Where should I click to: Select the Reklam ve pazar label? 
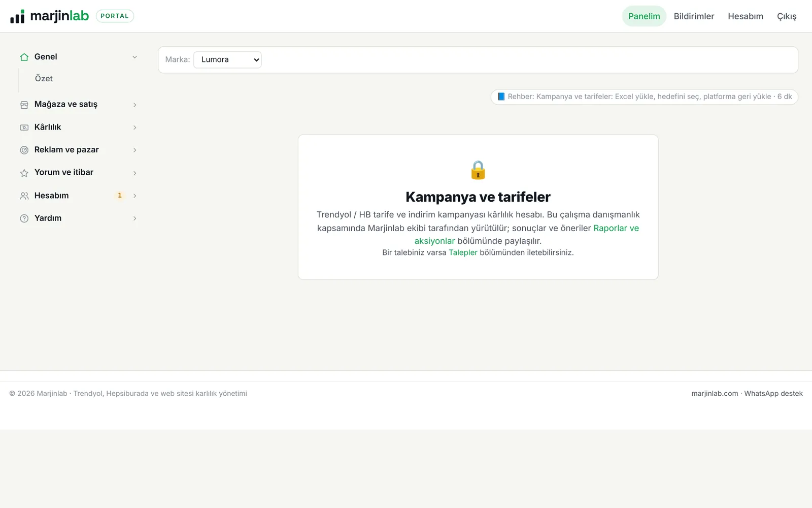coord(66,150)
